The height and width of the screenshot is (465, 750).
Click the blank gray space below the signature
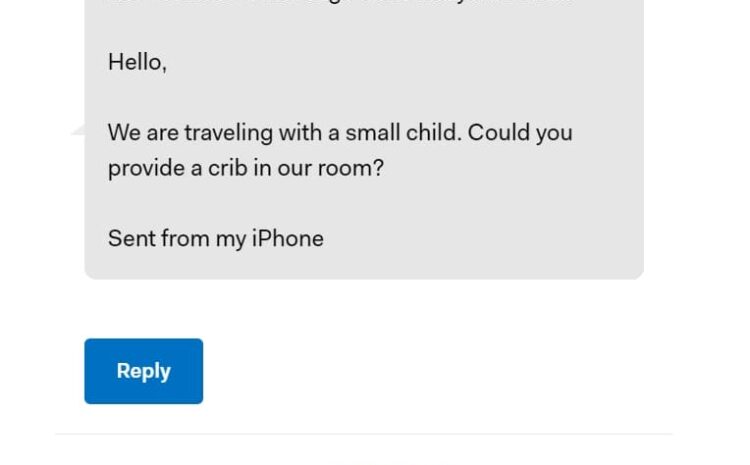364,266
